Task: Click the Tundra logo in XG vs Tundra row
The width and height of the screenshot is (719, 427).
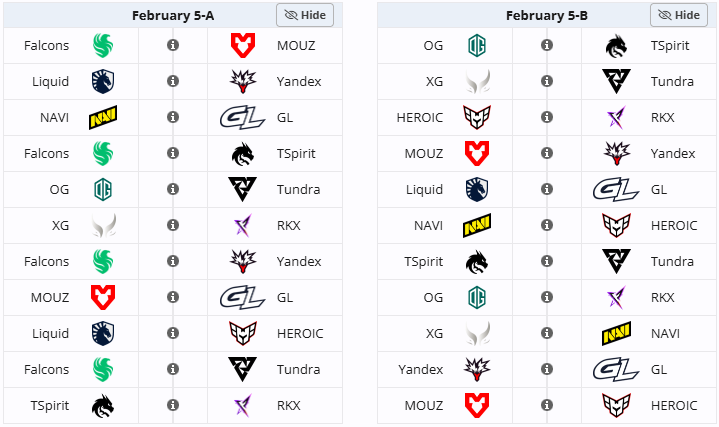Action: click(x=617, y=81)
